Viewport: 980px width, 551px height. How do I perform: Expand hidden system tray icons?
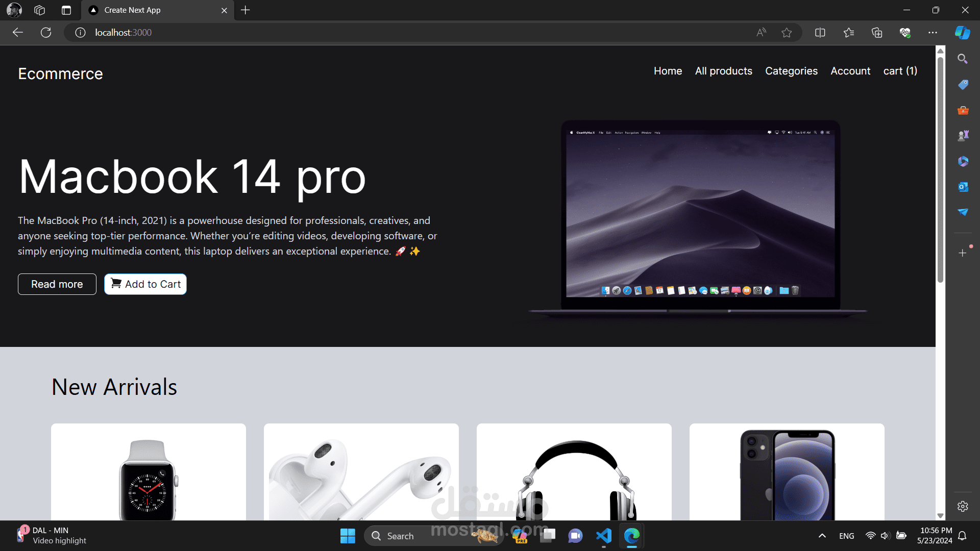(822, 536)
